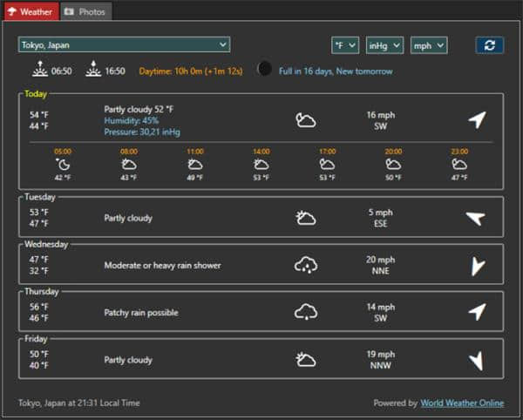This screenshot has height=420, width=523.
Task: Open the Tokyo, Japan location dropdown
Action: click(124, 44)
